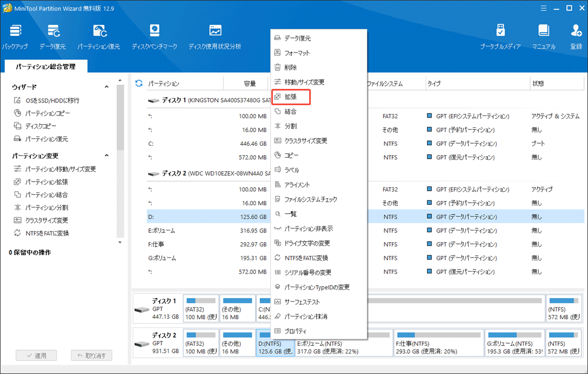Choose パーティション抹消 in context menu
Image resolution: width=588 pixels, height=374 pixels.
pyautogui.click(x=319, y=316)
